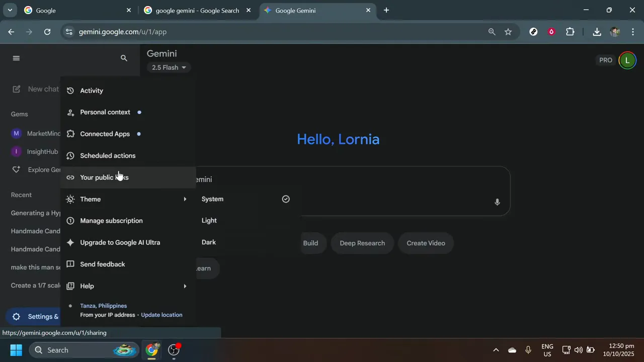Open a new browser tab

386,10
